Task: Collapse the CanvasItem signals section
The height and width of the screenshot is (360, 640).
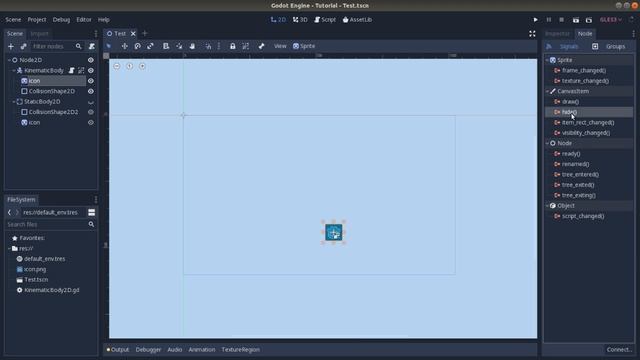Action: tap(547, 91)
